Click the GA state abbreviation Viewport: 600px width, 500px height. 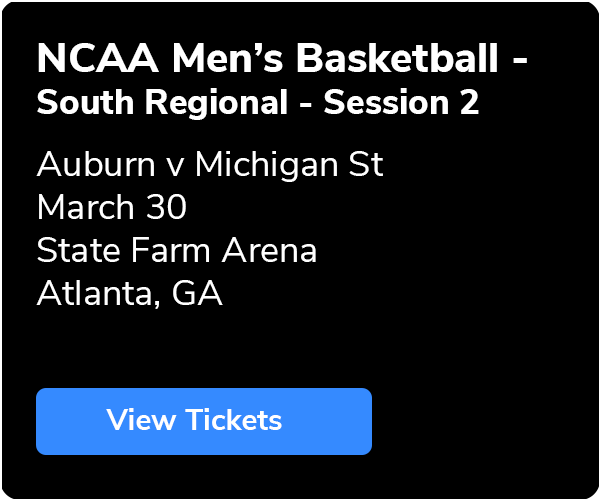tap(197, 293)
